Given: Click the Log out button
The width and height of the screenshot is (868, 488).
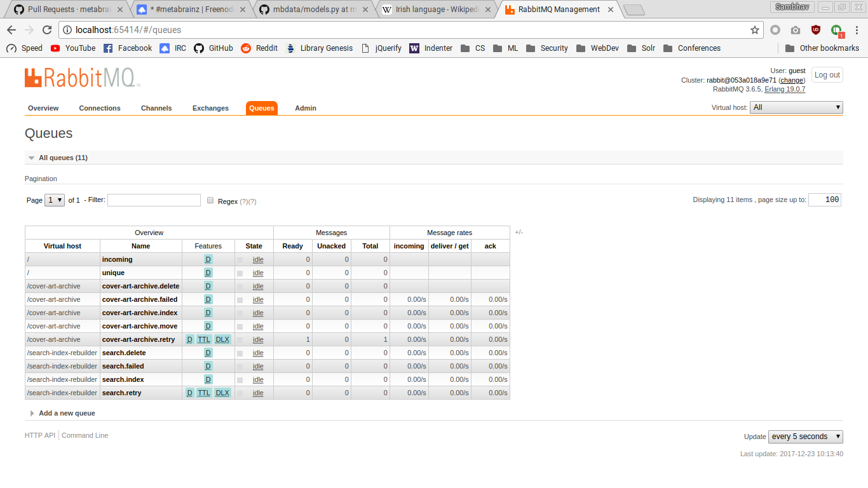Looking at the screenshot, I should (x=827, y=75).
